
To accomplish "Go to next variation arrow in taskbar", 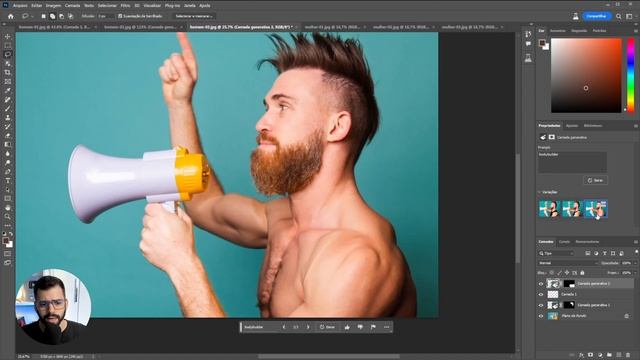I will [308, 327].
